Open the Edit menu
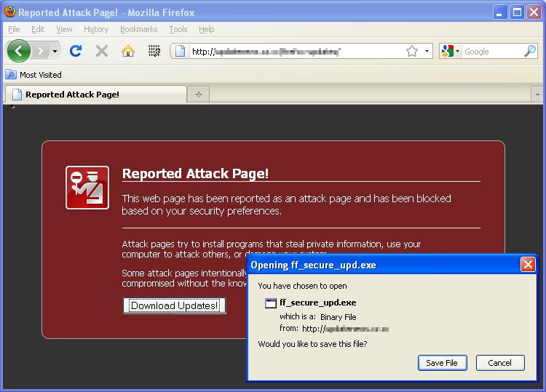 pos(38,29)
